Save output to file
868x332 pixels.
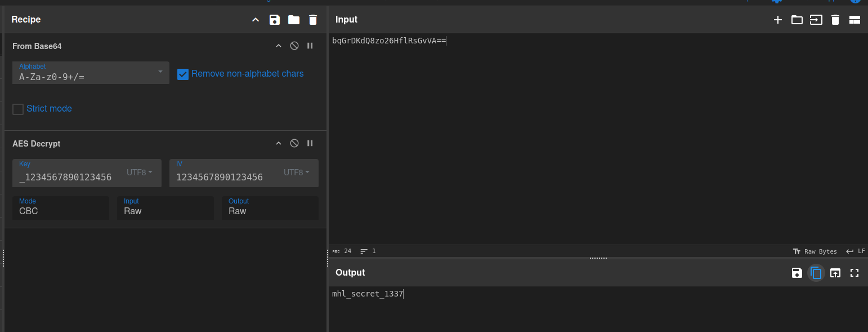point(797,273)
